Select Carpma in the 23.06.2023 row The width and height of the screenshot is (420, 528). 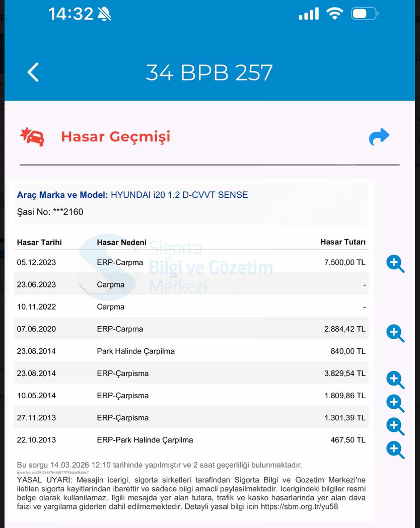(x=111, y=284)
